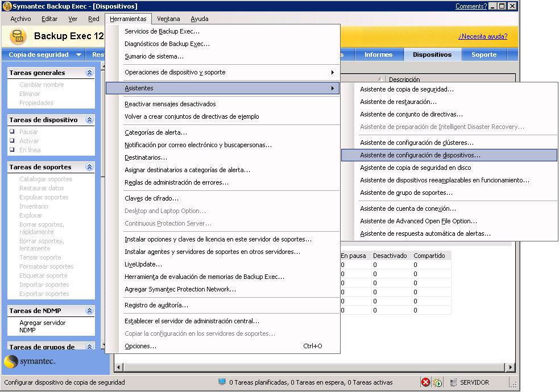Collapse Tareas de soportes panel
Screen dimensions: 559x392
[x=89, y=166]
